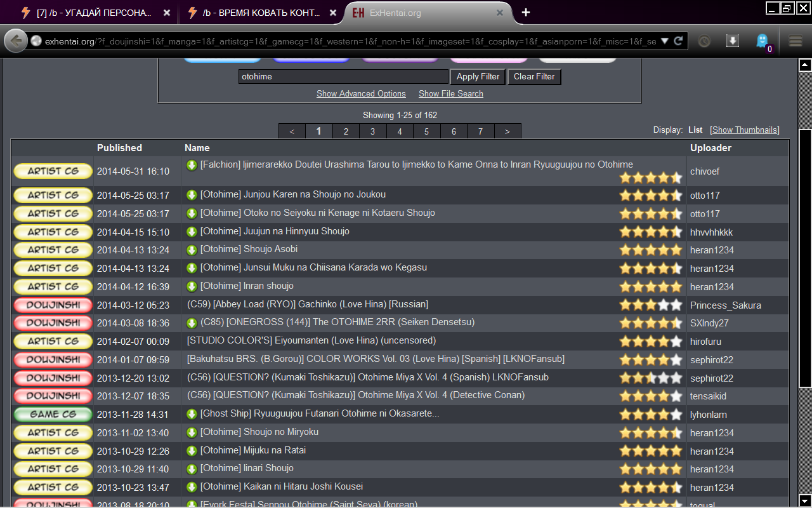Close the ExHentai.org tab
The height and width of the screenshot is (508, 812).
pos(500,13)
